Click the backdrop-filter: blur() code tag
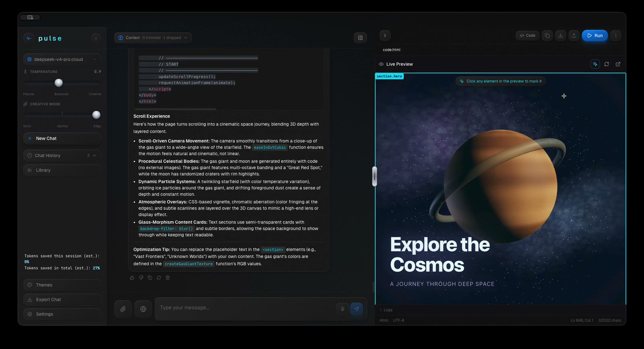The width and height of the screenshot is (644, 349). pyautogui.click(x=166, y=229)
